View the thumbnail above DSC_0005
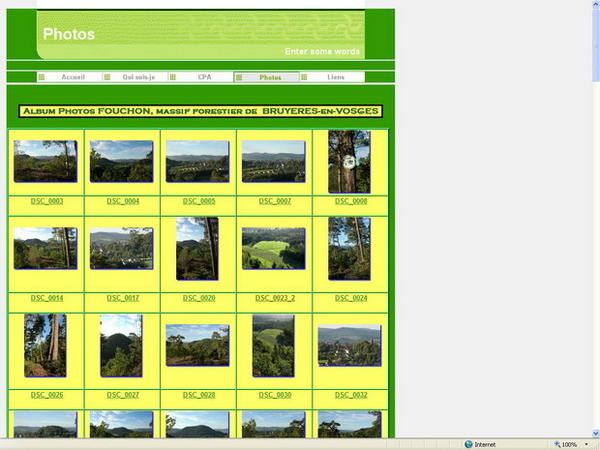Screen dimensions: 600x450 pos(197,161)
